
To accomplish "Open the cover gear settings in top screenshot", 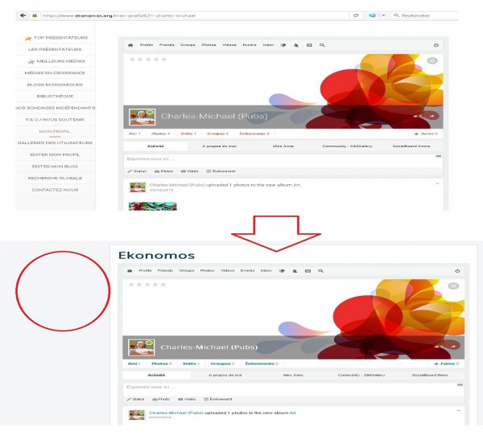I will 432,60.
